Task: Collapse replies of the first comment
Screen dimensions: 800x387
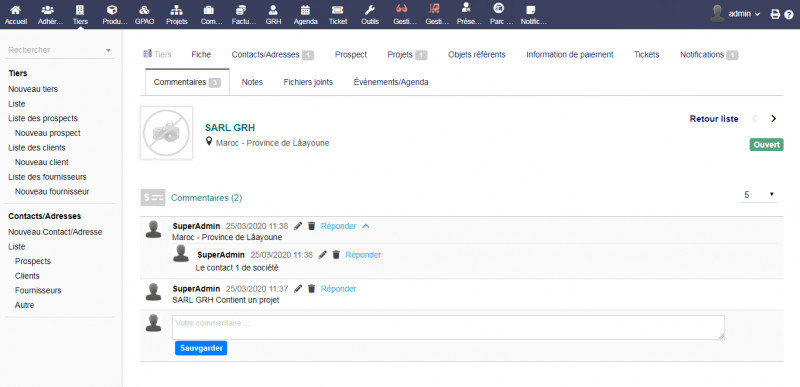Action: (365, 226)
